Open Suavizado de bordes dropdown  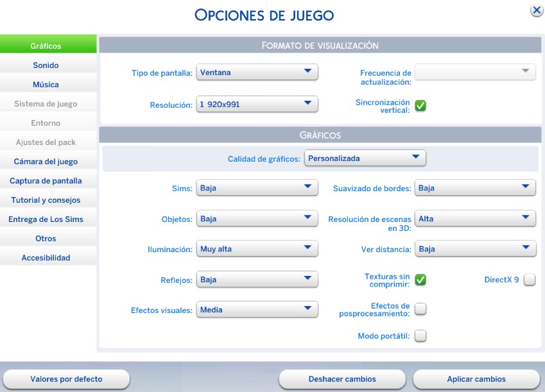(x=475, y=188)
